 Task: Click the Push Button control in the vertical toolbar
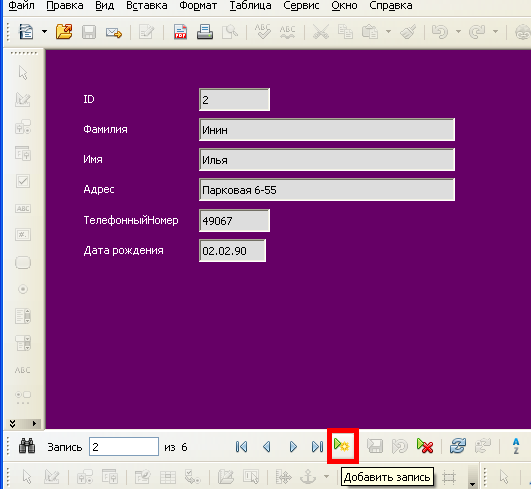[x=23, y=262]
